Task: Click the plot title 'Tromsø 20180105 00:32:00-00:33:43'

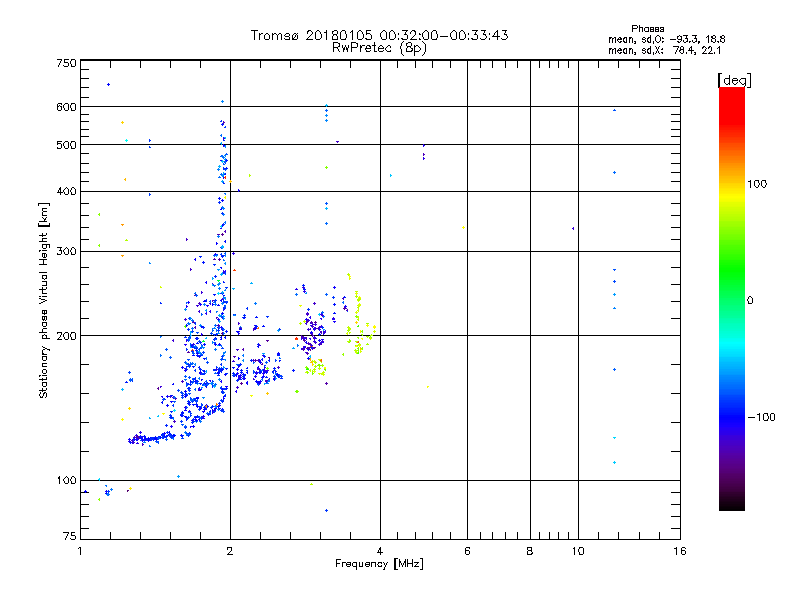Action: [379, 35]
